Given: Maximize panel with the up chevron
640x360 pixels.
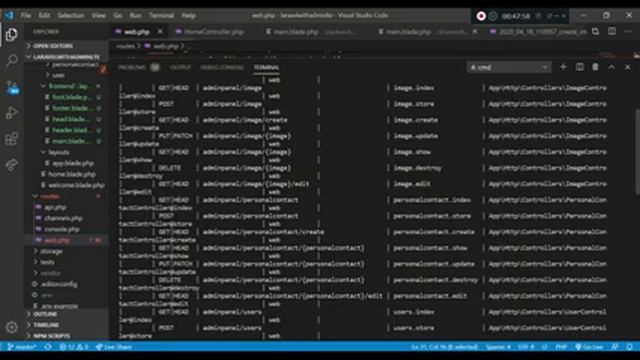Looking at the screenshot, I should 611,67.
